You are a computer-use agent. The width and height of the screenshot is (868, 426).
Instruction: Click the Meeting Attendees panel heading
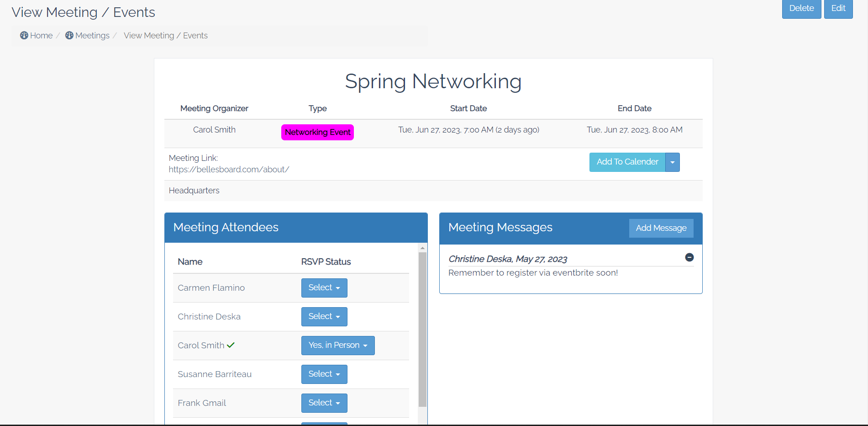click(226, 228)
